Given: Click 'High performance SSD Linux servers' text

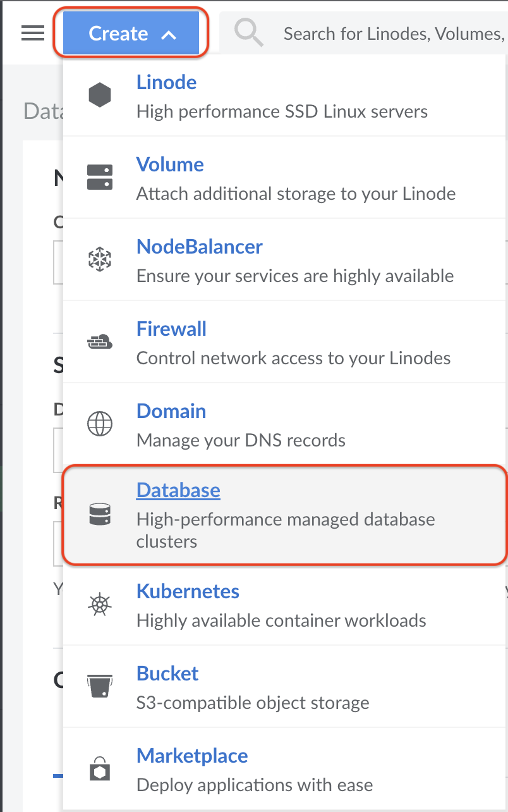Looking at the screenshot, I should click(x=282, y=112).
